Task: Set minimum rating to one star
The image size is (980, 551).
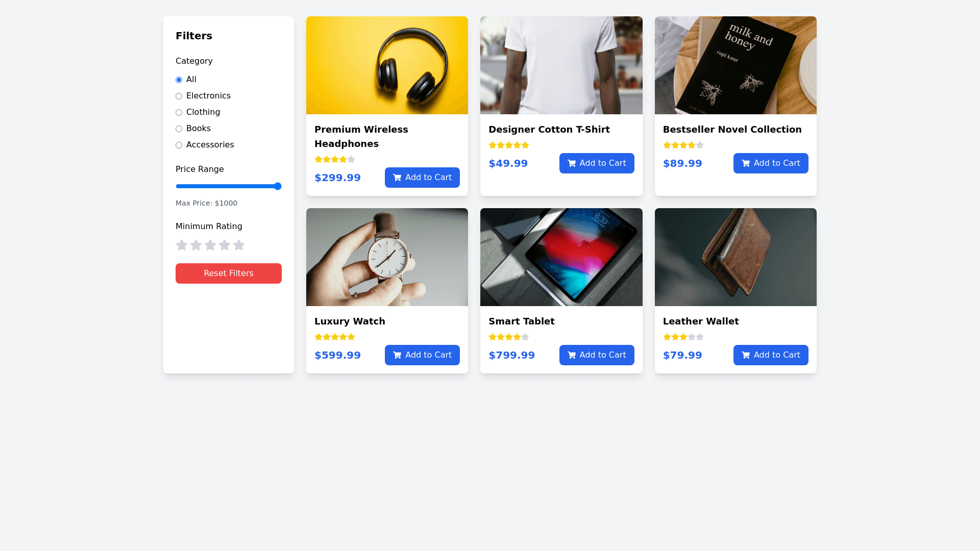Action: [182, 245]
